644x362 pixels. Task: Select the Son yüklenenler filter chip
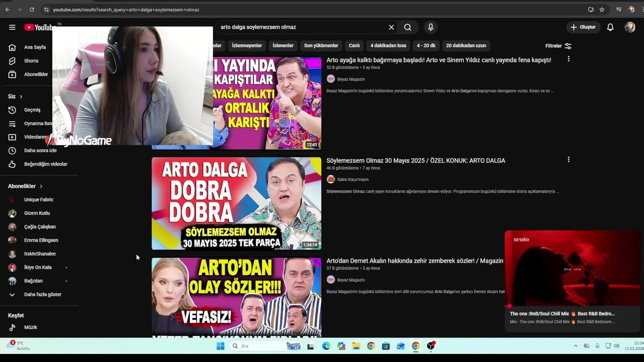[x=321, y=45]
